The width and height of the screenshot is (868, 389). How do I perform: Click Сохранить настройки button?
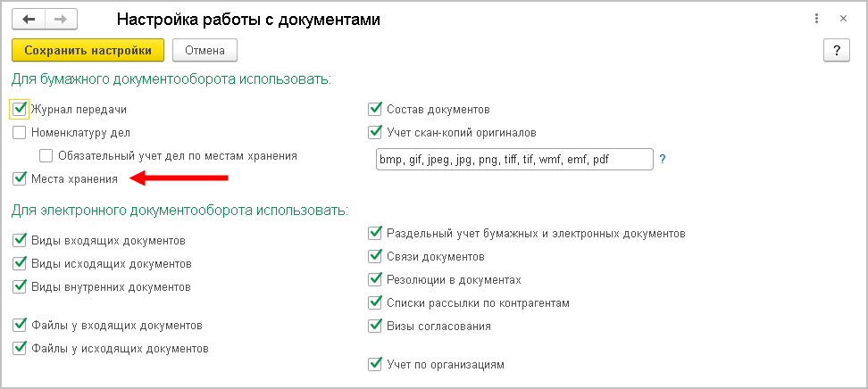pyautogui.click(x=88, y=51)
